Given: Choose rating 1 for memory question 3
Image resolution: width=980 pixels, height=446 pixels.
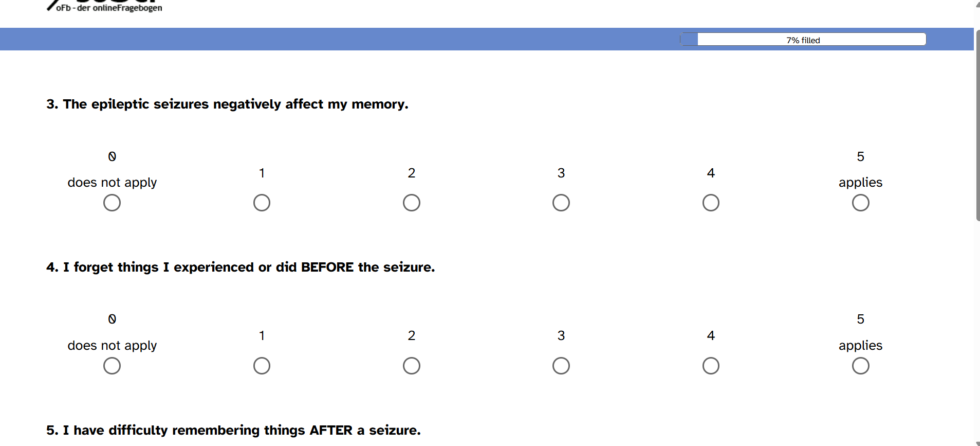Looking at the screenshot, I should coord(262,203).
